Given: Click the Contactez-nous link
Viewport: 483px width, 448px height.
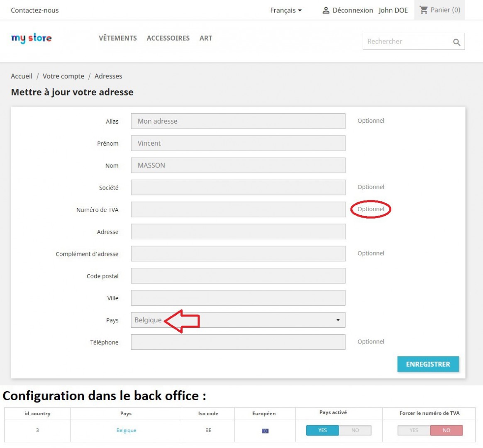Looking at the screenshot, I should coord(35,10).
